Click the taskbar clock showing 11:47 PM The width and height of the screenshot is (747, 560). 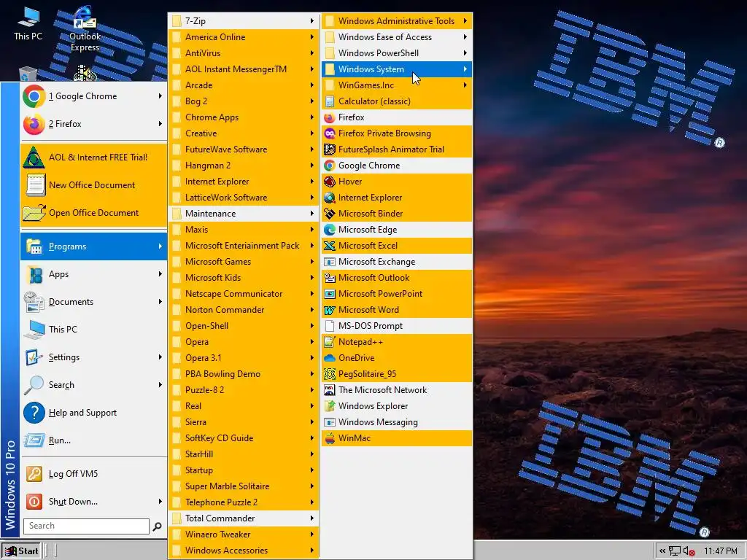(x=720, y=551)
